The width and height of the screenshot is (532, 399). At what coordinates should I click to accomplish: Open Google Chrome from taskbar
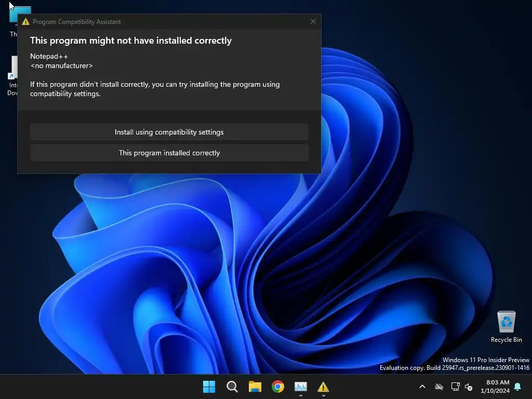pos(278,387)
